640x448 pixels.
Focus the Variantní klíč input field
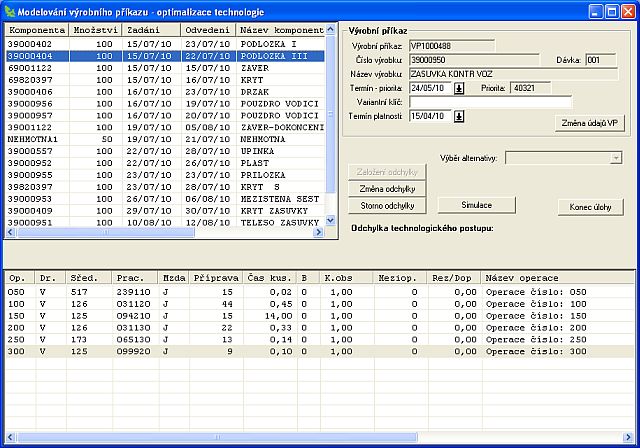490,102
